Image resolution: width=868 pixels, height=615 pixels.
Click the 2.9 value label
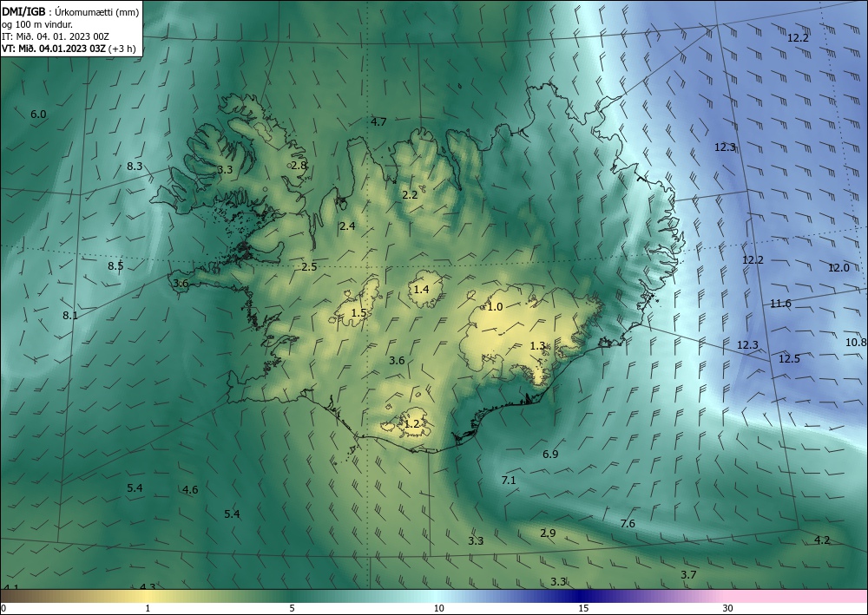click(x=548, y=533)
